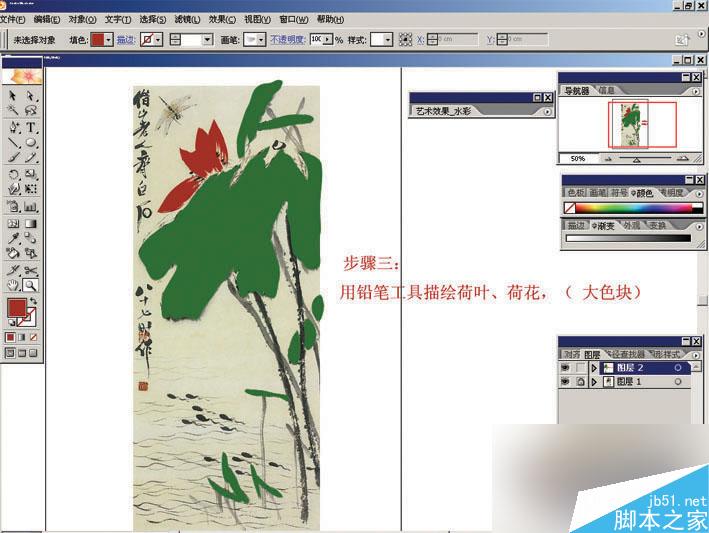Select the Blend tool
Image resolution: width=709 pixels, height=533 pixels.
[x=30, y=238]
